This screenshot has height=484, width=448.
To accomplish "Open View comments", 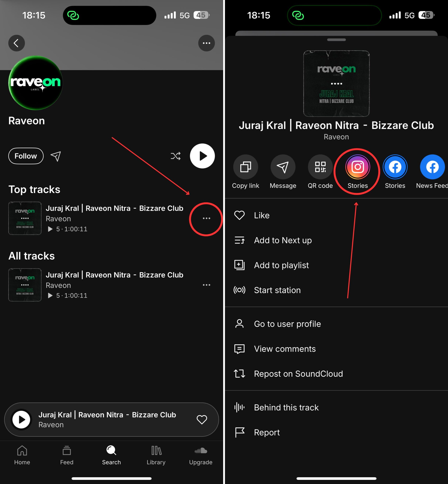I will [x=336, y=349].
